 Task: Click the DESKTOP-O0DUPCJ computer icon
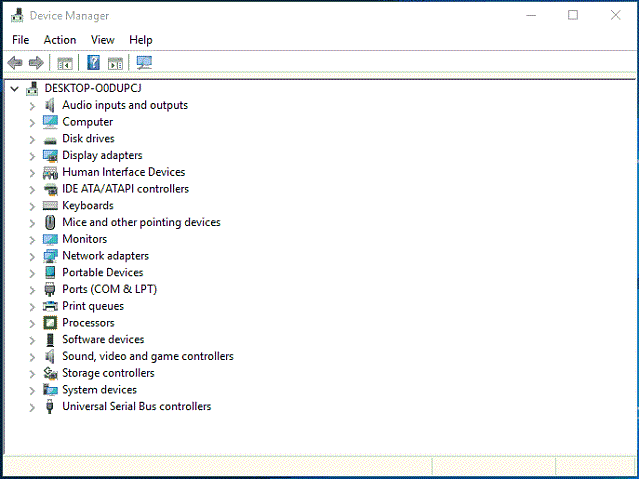point(32,88)
